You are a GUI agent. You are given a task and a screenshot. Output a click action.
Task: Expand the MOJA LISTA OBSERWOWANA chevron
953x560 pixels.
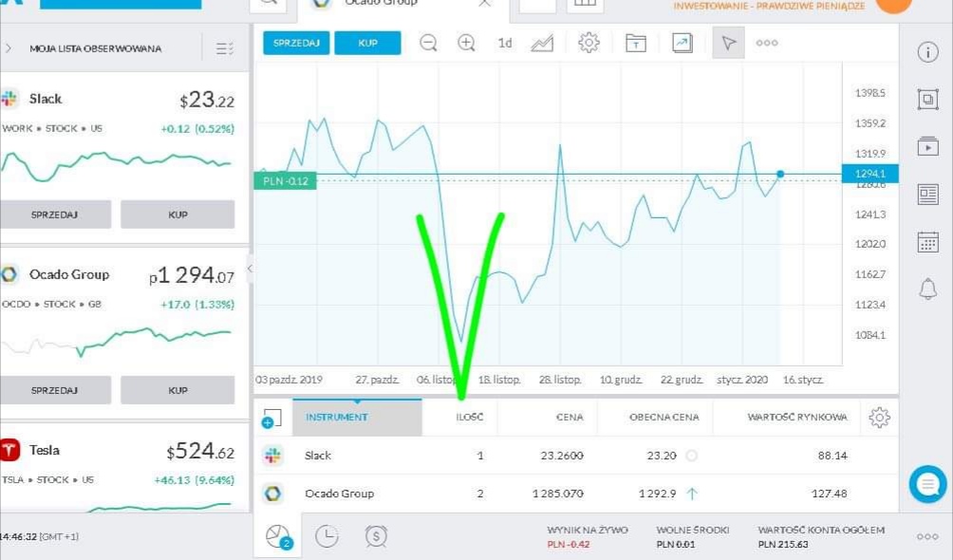pos(8,48)
